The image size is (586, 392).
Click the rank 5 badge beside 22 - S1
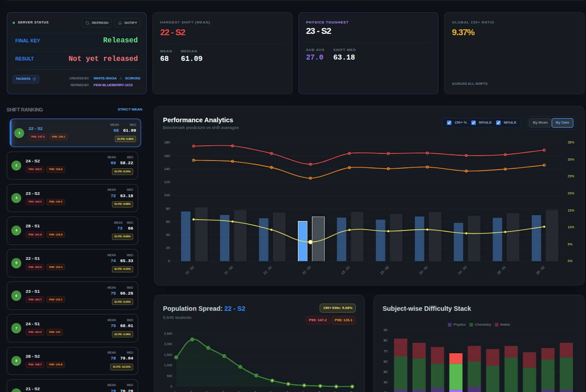click(x=16, y=263)
